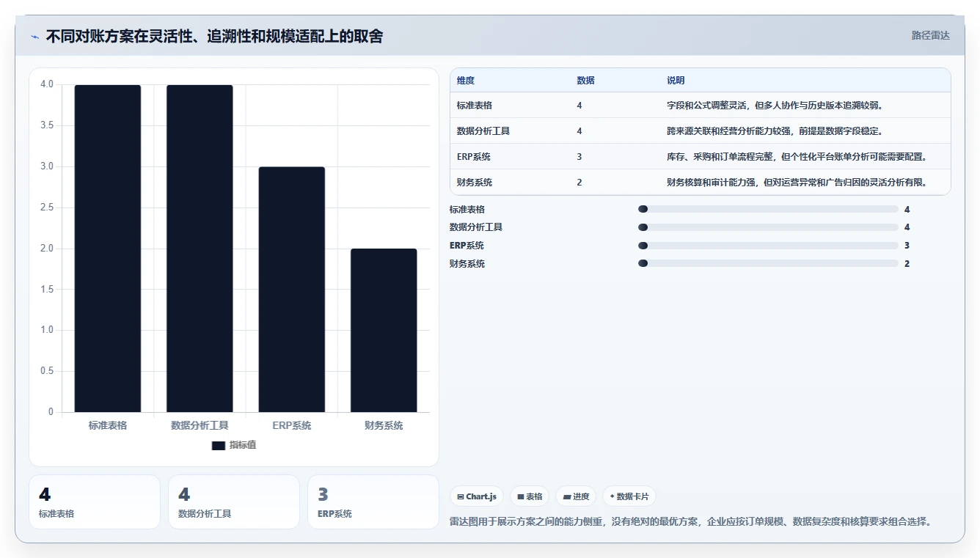Open the 标准表格 stat card showing 4
Viewport: 980px width, 558px height.
95,502
